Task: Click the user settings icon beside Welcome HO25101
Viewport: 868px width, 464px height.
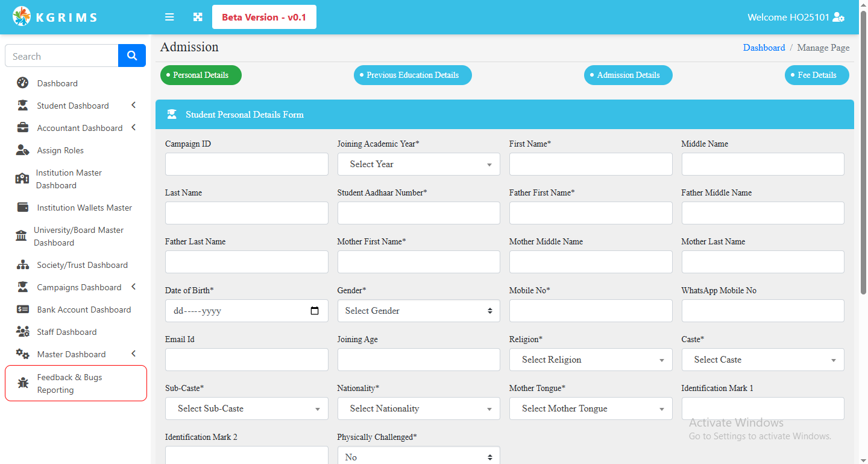Action: (x=838, y=17)
